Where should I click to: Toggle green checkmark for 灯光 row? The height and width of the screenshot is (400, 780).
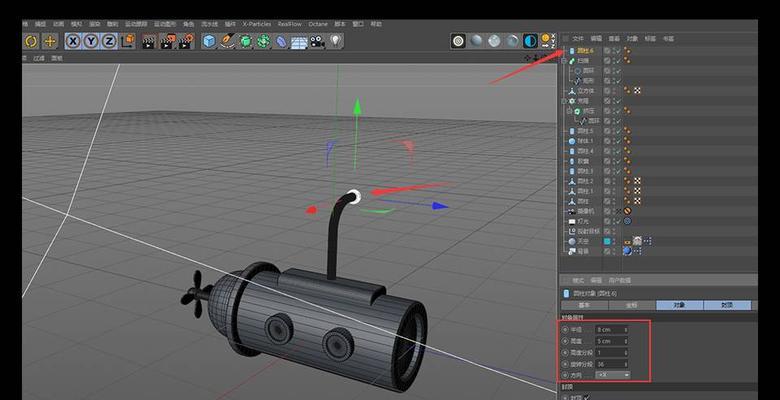pyautogui.click(x=618, y=221)
